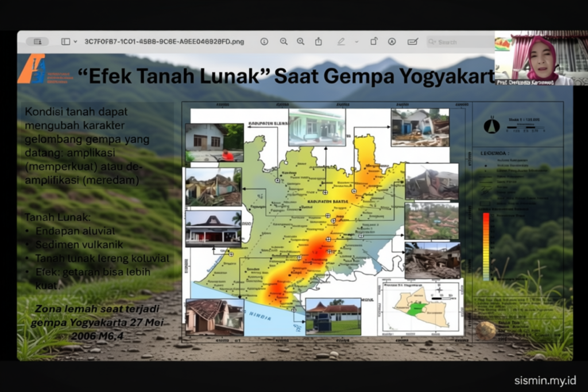Rotate the image with the rotate icon
588x392 pixels.
coord(374,42)
